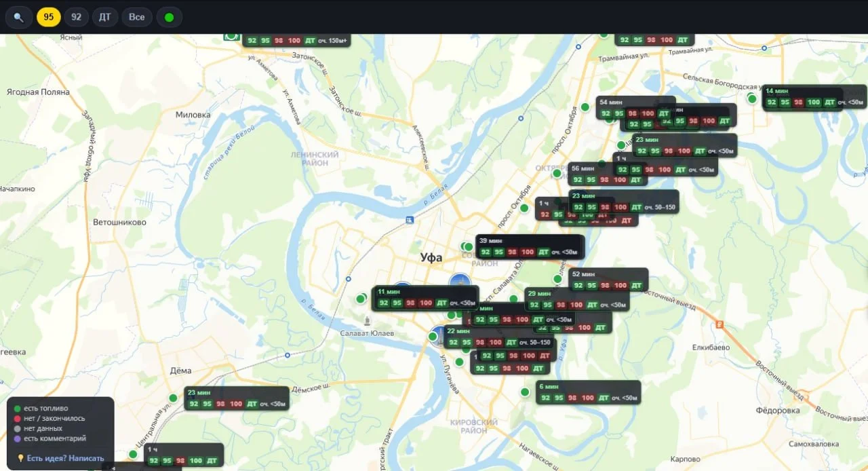
Task: Enable the ДТ diesel filter
Action: [x=104, y=17]
